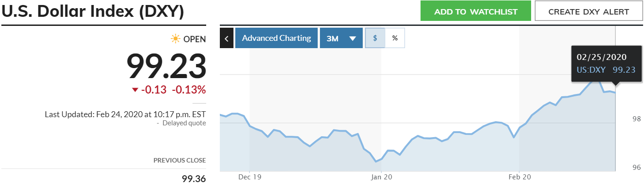Click the Last Updated timestamp text
This screenshot has height=183, width=644.
coord(125,114)
